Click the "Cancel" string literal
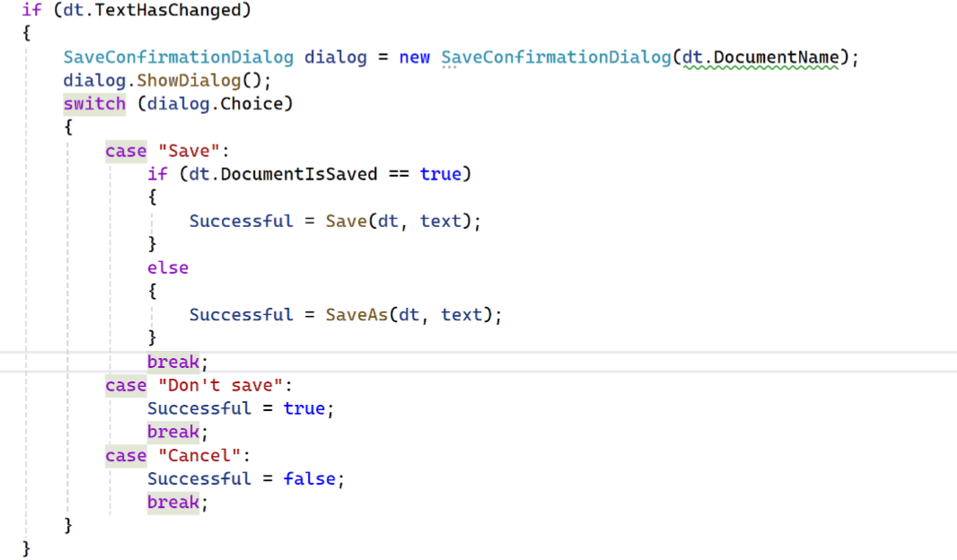Viewport: 957px width, 560px height. 199,456
